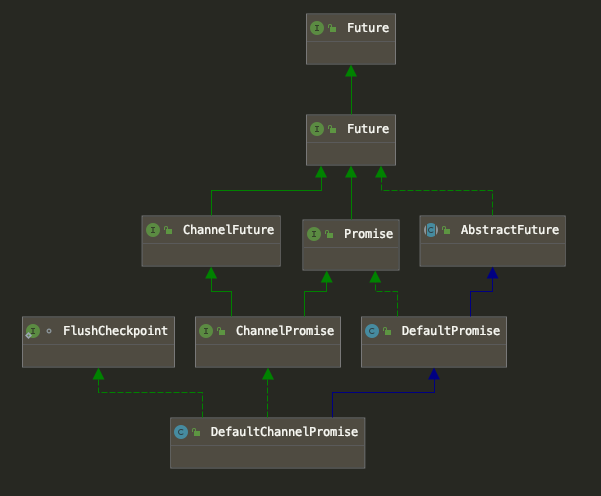Click the lock icon on DefaultChannelPromise node
The image size is (601, 496).
[196, 432]
